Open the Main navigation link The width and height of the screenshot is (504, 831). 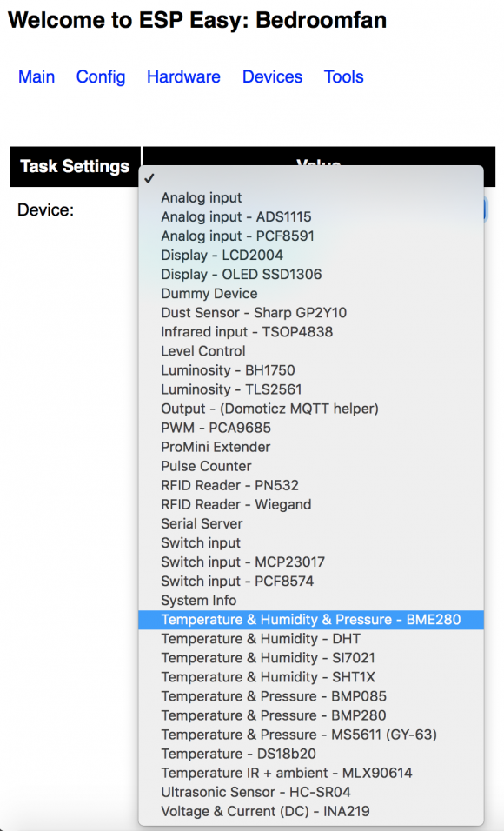pyautogui.click(x=36, y=76)
